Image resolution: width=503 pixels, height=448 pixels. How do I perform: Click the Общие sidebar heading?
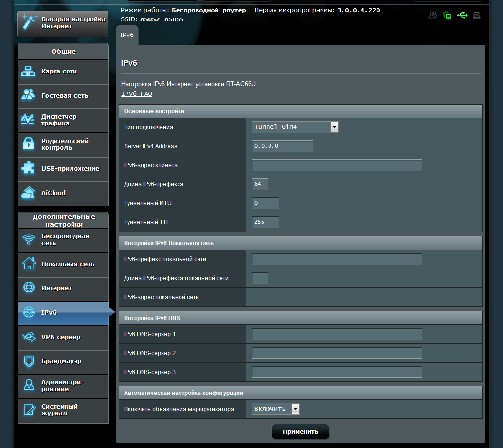[64, 51]
